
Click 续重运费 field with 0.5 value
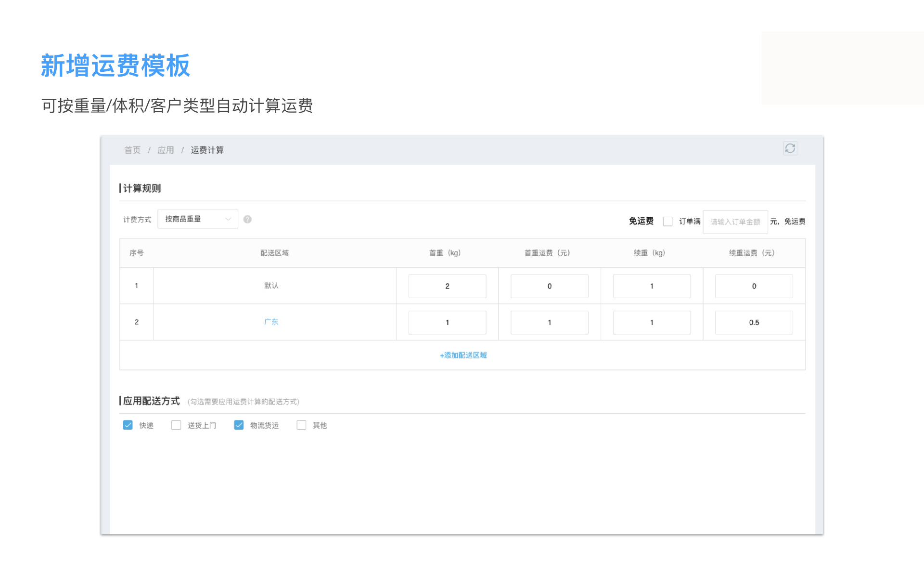754,323
